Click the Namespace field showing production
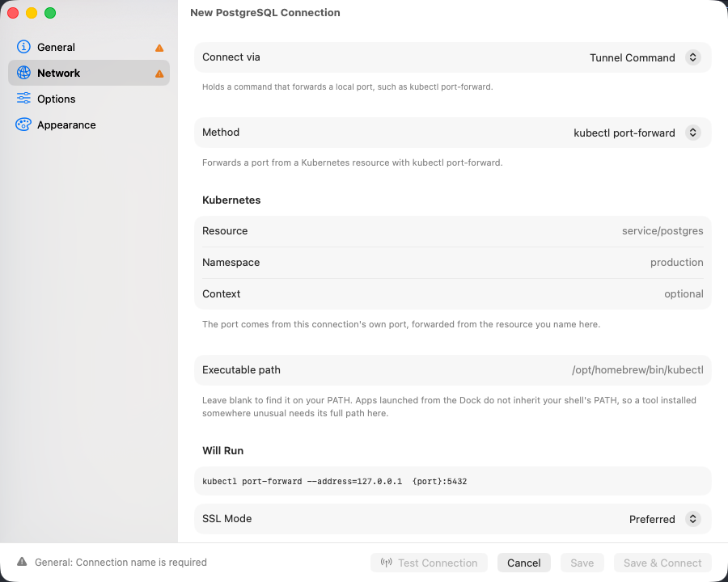Viewport: 728px width, 582px height. (x=453, y=263)
